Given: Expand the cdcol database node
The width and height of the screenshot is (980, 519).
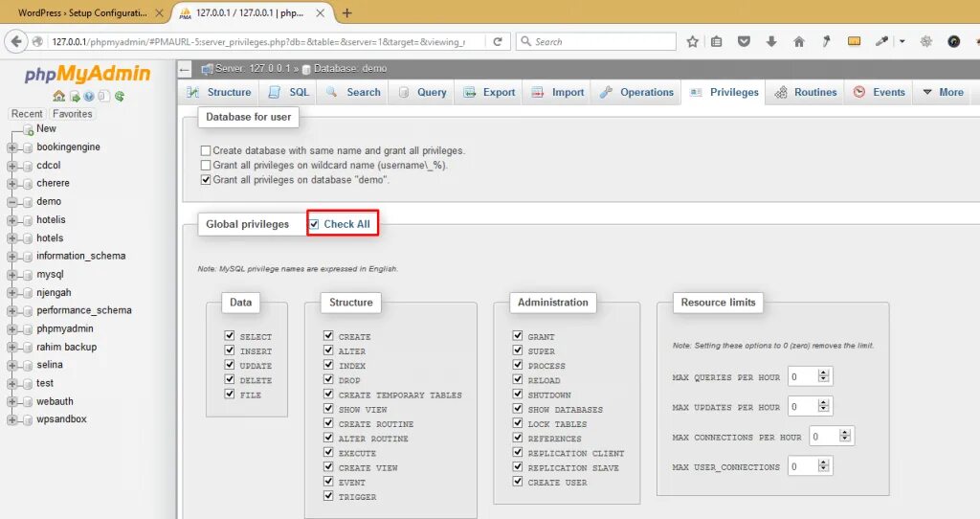Looking at the screenshot, I should pos(11,166).
